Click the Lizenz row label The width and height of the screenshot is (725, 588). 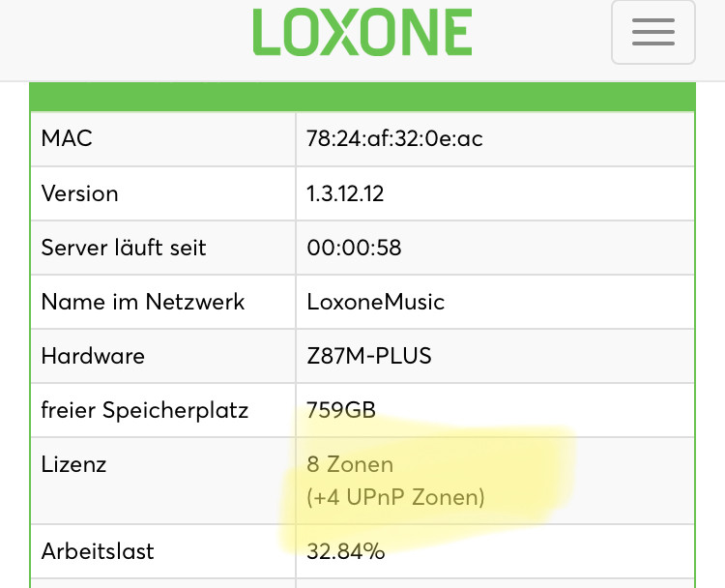tap(73, 464)
